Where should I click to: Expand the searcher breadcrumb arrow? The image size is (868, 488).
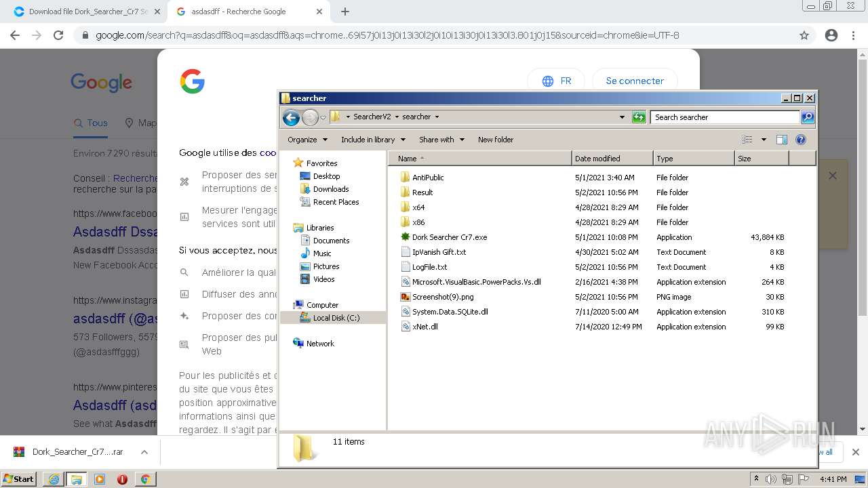click(437, 117)
